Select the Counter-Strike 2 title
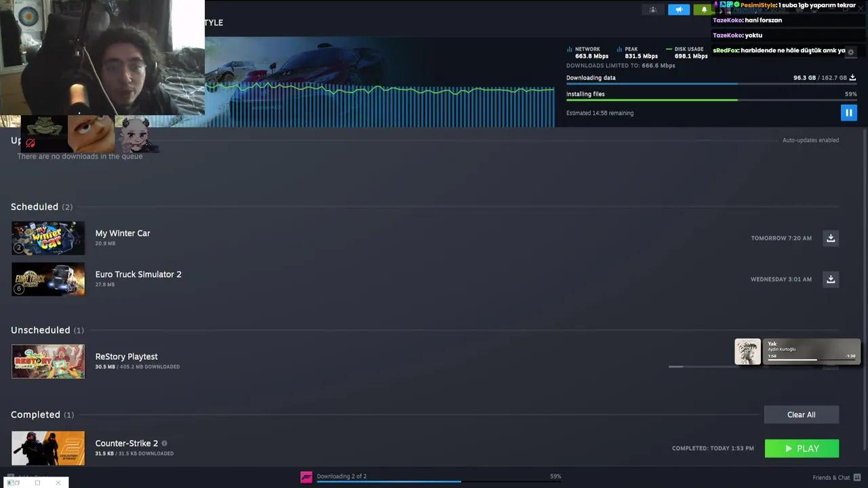868x488 pixels. [x=126, y=443]
